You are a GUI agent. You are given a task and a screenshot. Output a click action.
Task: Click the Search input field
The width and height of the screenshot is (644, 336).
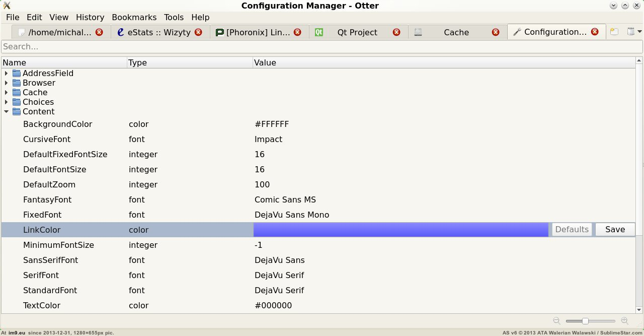coord(322,46)
